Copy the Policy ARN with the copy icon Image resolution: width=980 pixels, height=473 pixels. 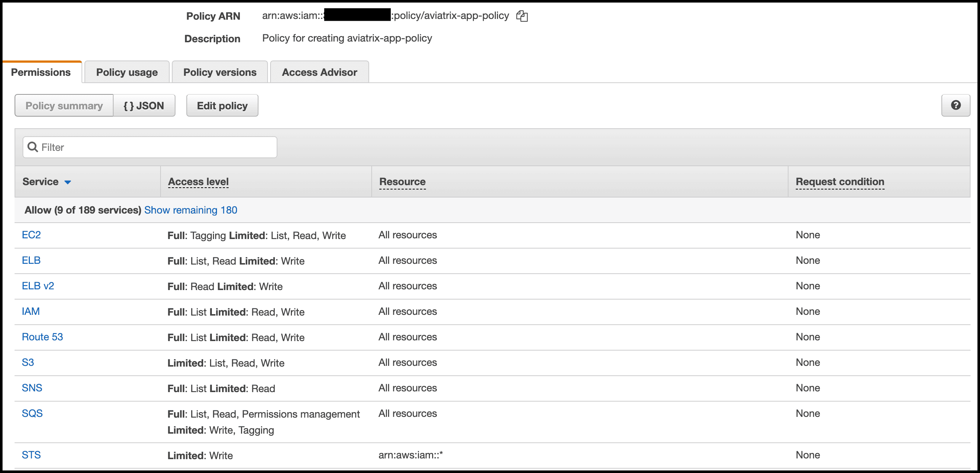click(x=522, y=16)
